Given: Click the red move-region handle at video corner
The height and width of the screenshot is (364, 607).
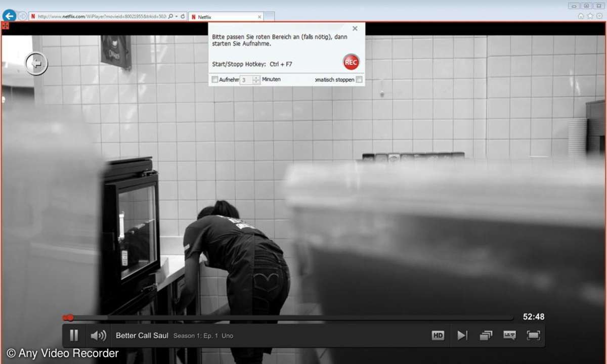Looking at the screenshot, I should (x=5, y=25).
